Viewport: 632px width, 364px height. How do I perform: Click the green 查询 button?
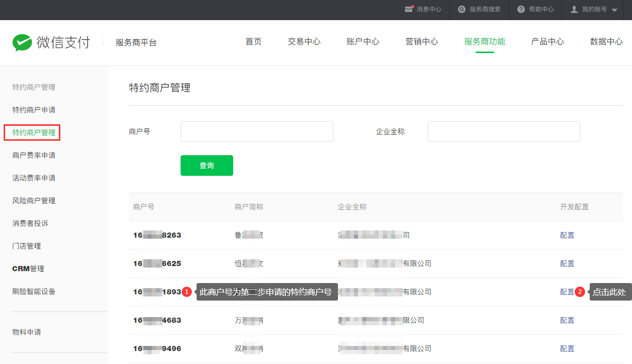[207, 166]
